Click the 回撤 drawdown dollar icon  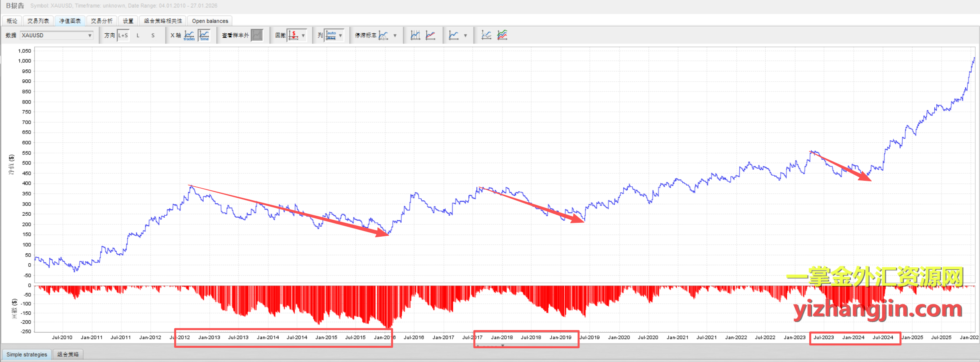[x=293, y=35]
